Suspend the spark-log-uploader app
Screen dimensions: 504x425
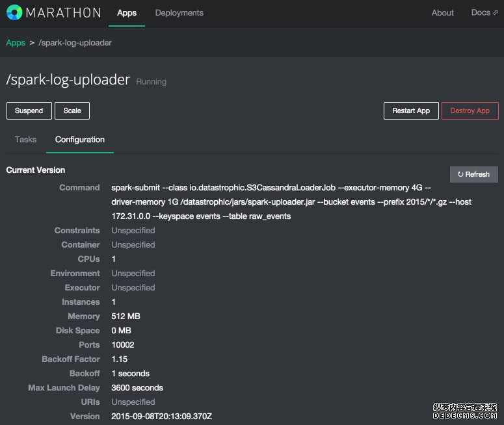coord(29,110)
